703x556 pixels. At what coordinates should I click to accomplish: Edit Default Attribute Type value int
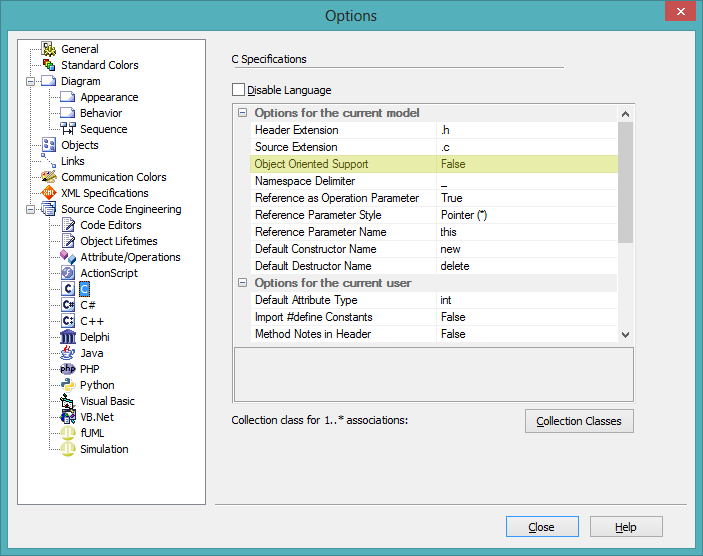click(x=527, y=300)
